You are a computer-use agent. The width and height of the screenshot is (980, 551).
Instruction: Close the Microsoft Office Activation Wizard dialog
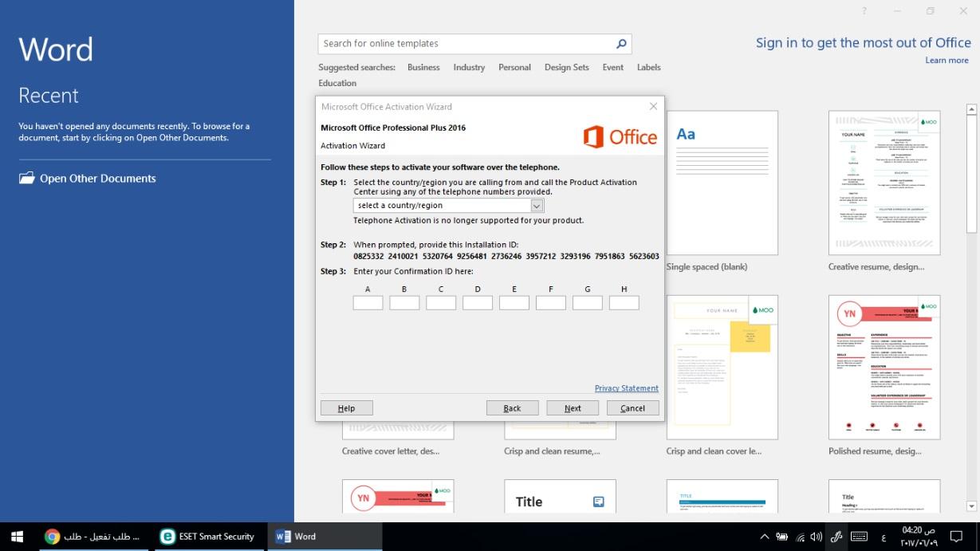pyautogui.click(x=653, y=106)
